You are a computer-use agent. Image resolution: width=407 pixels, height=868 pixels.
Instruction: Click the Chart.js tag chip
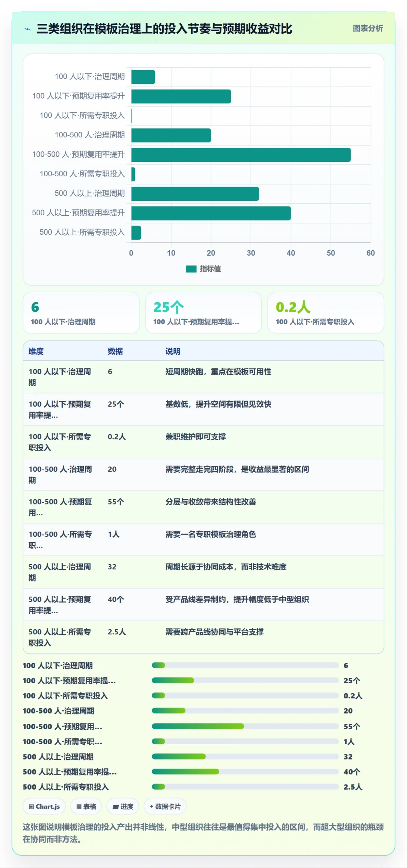pos(44,806)
